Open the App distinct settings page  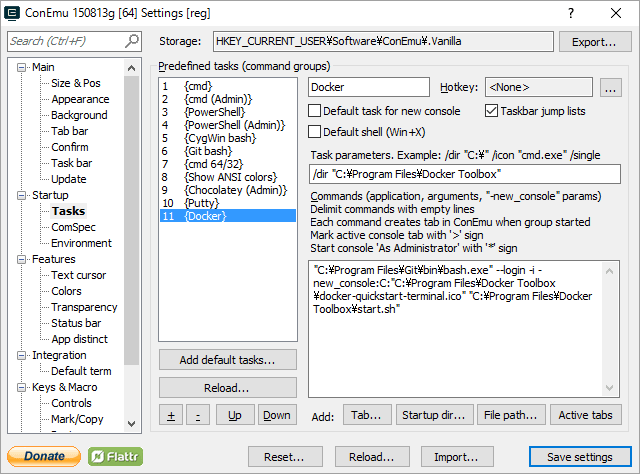pos(79,339)
